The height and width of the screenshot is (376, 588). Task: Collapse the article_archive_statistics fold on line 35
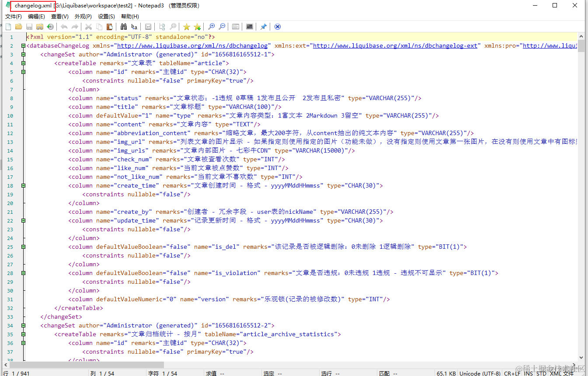point(23,334)
